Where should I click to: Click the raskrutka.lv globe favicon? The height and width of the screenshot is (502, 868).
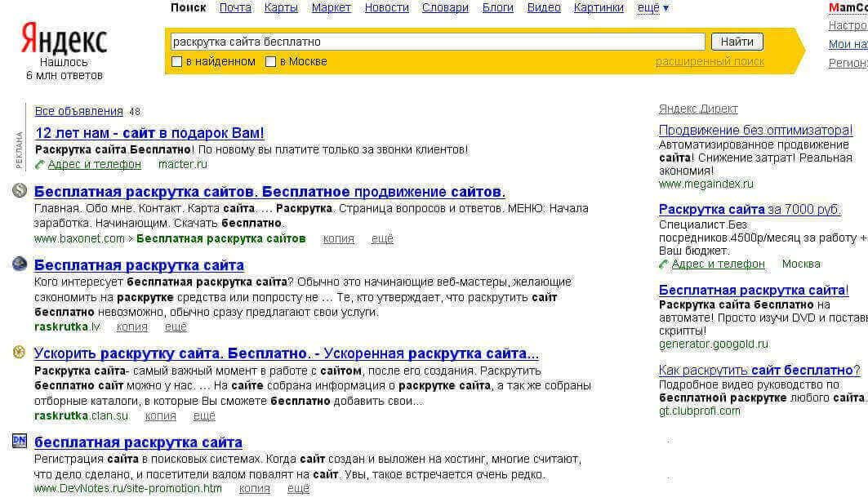[20, 264]
